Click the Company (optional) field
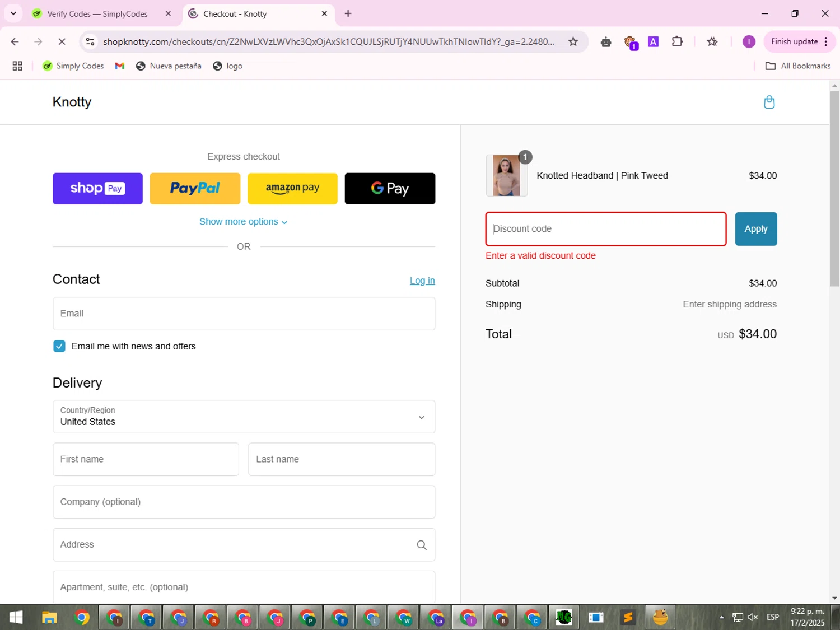840x630 pixels. 244,502
